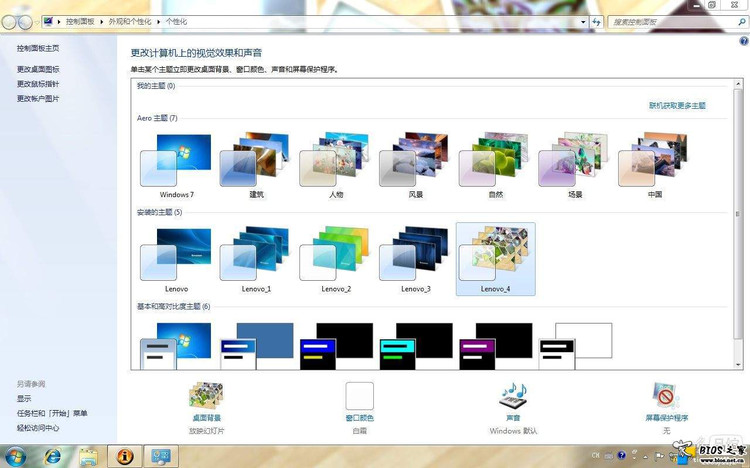750x468 pixels.
Task: Open the 桌面背景 link
Action: [x=207, y=418]
